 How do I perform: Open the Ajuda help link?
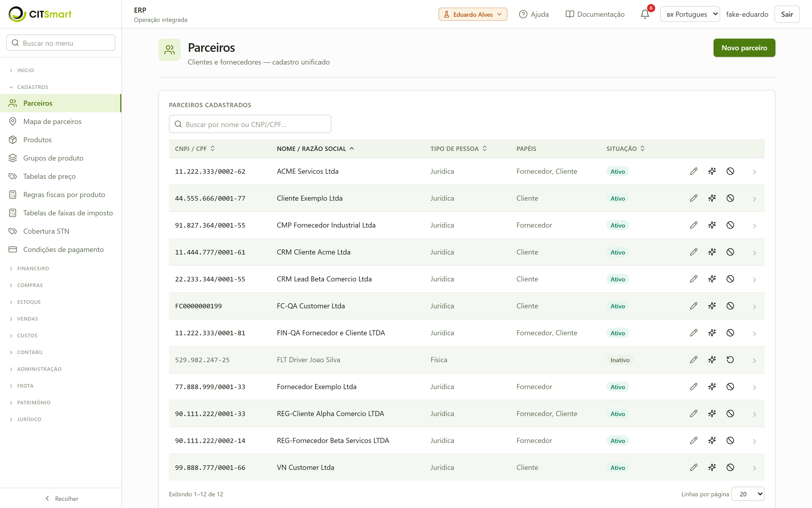pos(533,14)
